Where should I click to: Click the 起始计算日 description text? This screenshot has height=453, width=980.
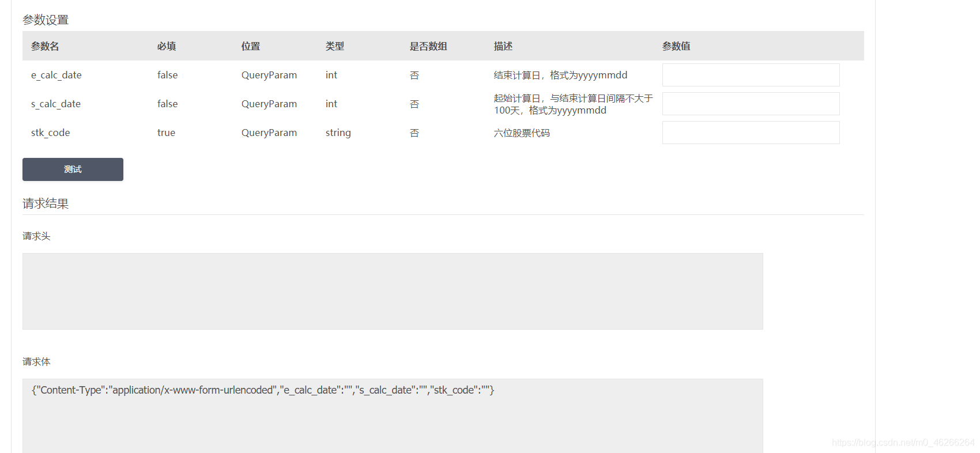[574, 104]
